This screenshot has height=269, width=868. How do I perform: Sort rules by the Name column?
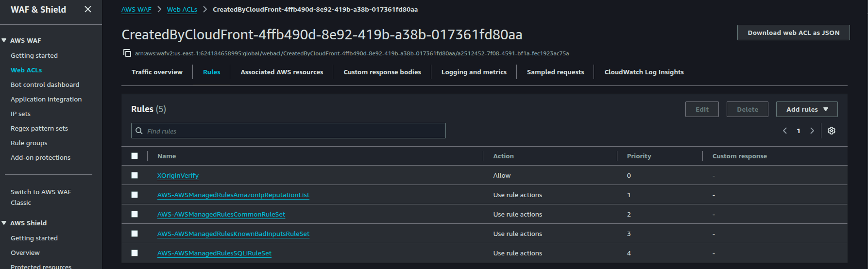pos(167,156)
